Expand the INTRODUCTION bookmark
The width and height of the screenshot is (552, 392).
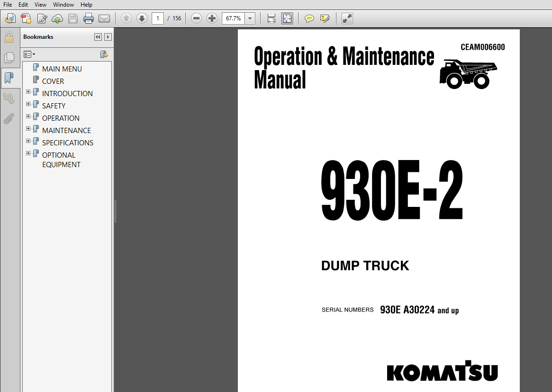tap(28, 92)
